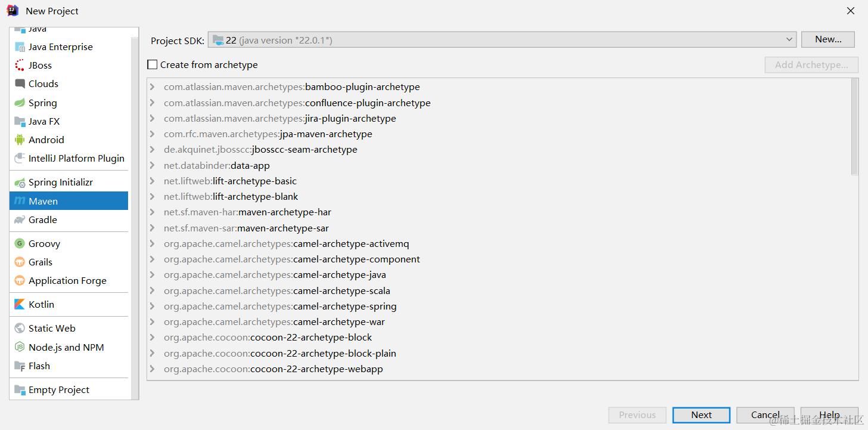Click the Maven icon
This screenshot has height=430, width=868.
[20, 202]
